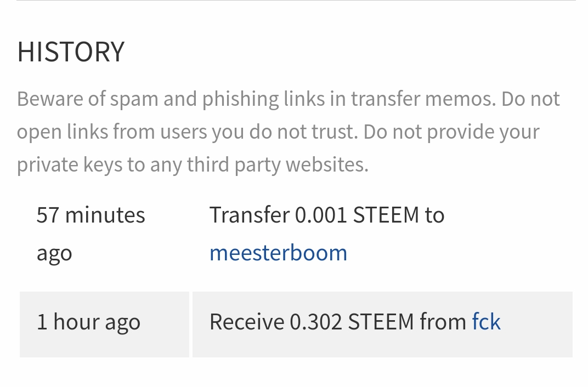Click the 0.302 STEEM received amount
This screenshot has height=387, width=588.
352,322
